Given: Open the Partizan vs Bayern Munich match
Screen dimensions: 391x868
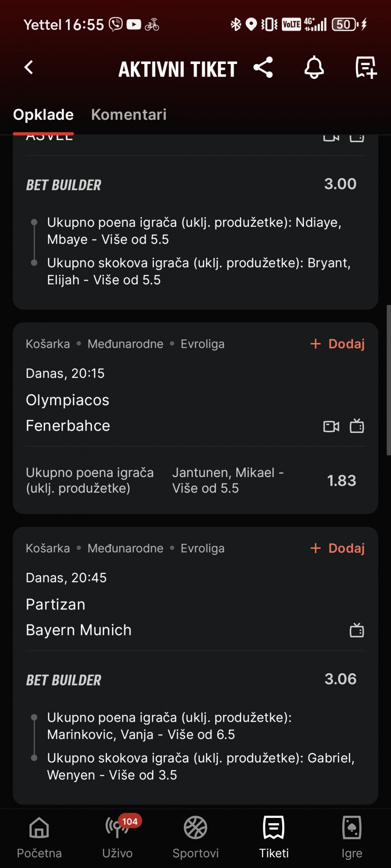Looking at the screenshot, I should click(79, 617).
